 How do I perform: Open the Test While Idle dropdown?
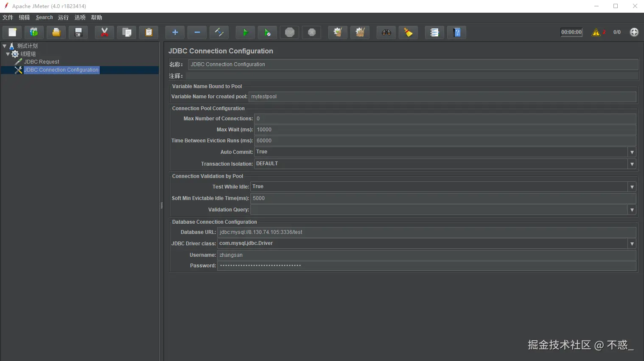coord(632,187)
